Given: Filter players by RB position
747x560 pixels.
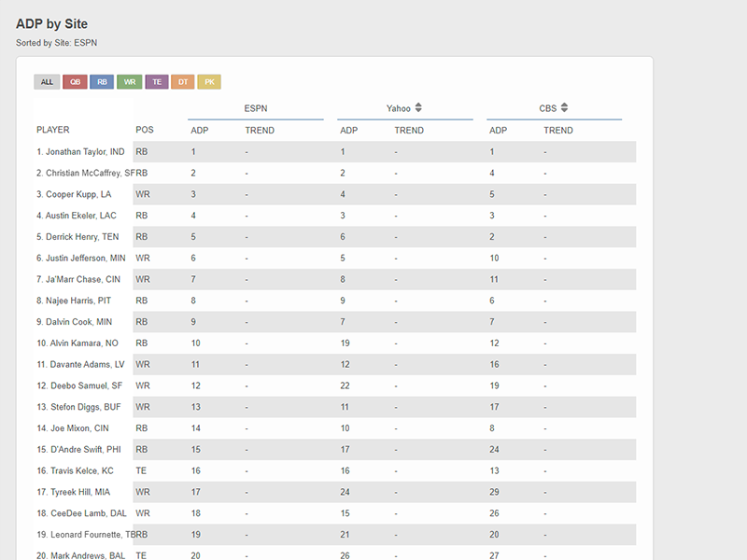Looking at the screenshot, I should [x=102, y=82].
